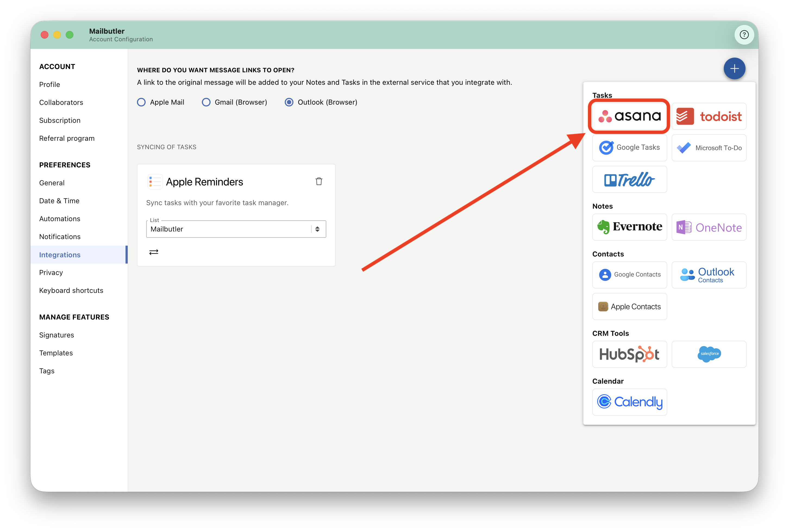Open General preferences
Screen dimensions: 789x532
click(x=52, y=183)
